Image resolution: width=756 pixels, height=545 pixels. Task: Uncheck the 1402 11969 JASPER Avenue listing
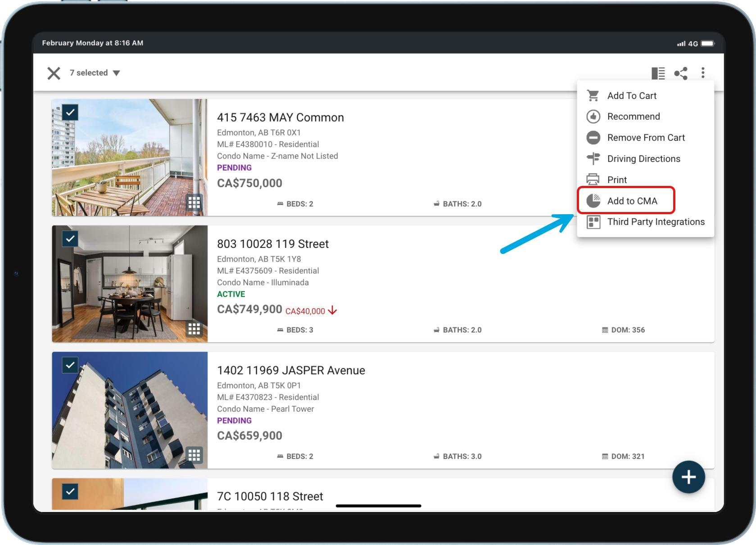point(70,365)
